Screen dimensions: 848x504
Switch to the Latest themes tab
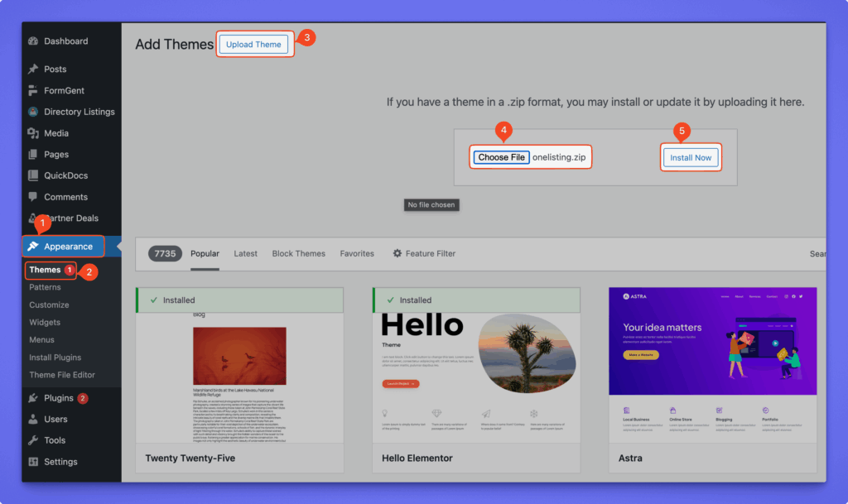click(245, 253)
